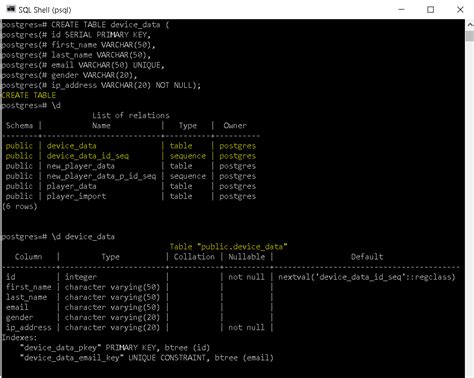474x378 pixels.
Task: Click 'device_data_id_seq' in the relations list
Action: tap(88, 156)
